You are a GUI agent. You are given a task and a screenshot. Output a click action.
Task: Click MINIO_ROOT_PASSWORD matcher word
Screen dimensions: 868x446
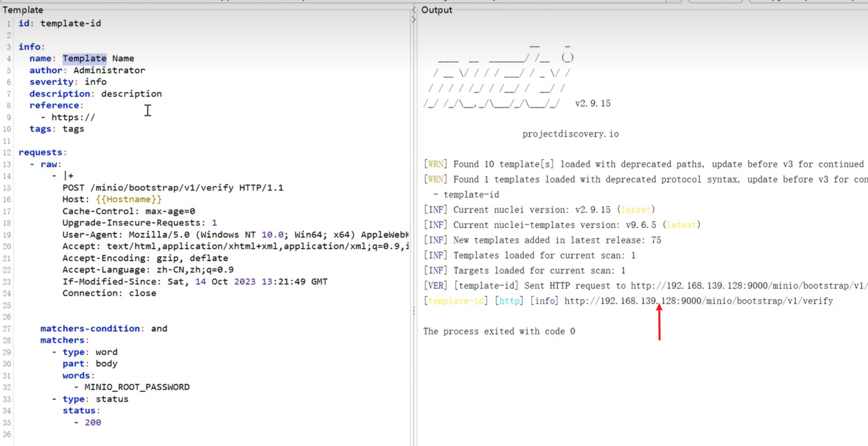tap(137, 387)
